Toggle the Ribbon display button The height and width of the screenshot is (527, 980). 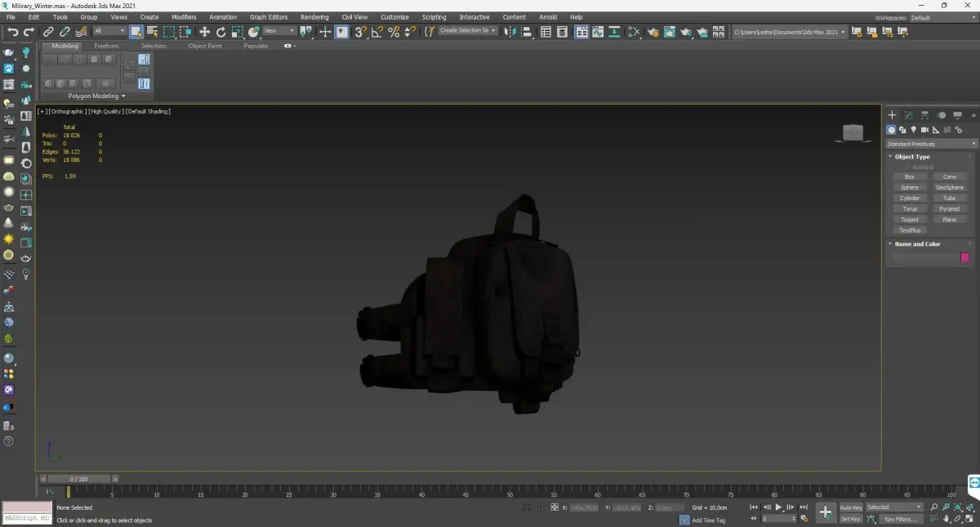(x=581, y=32)
